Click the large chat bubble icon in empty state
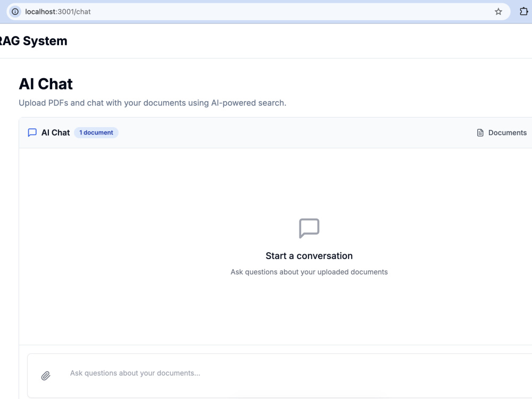Viewport: 532px width, 399px height. 309,228
